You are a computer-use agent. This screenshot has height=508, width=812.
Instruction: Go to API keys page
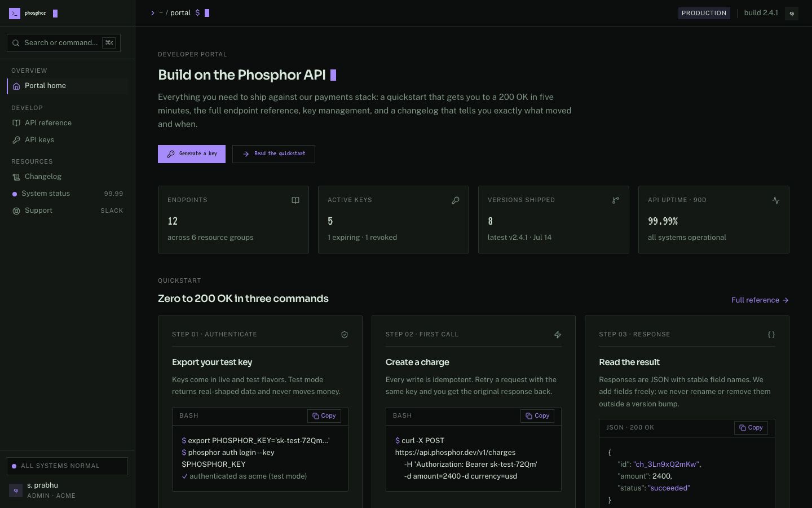(x=67, y=140)
